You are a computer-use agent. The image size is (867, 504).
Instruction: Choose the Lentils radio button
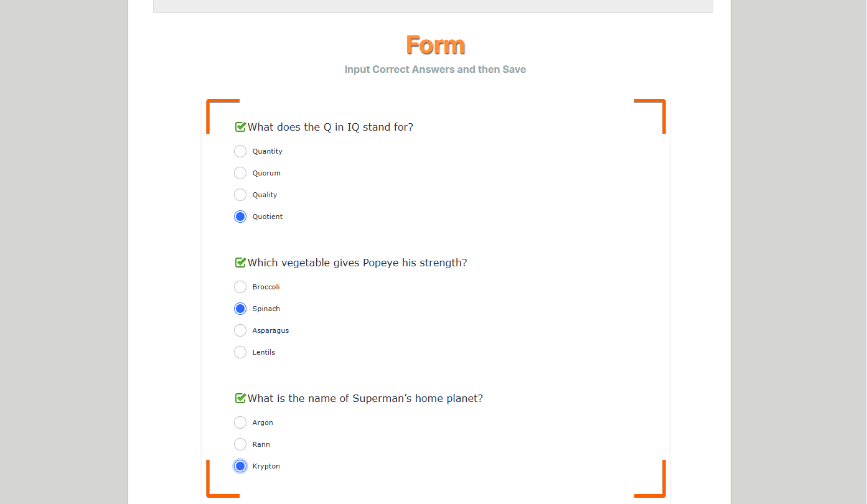pyautogui.click(x=240, y=352)
